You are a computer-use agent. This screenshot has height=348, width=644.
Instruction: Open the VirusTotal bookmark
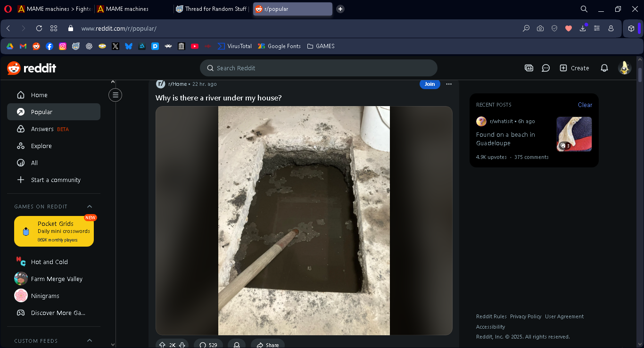pos(235,46)
